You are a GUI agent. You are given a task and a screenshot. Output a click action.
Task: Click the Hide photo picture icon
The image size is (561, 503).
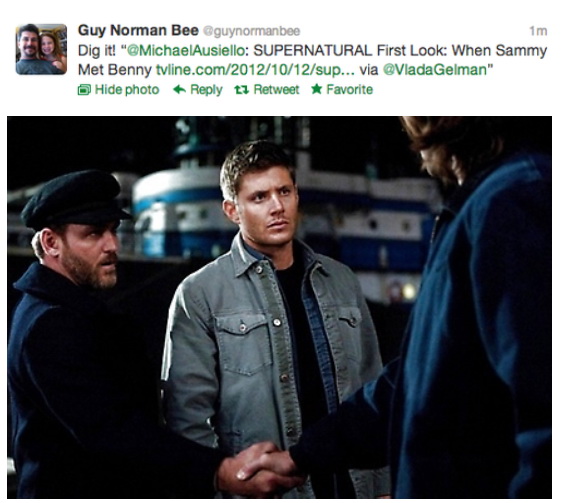pos(84,89)
